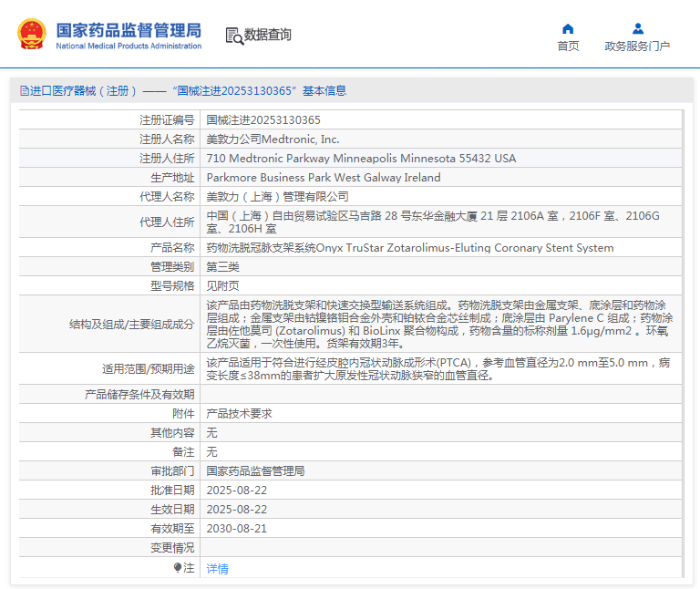The height and width of the screenshot is (589, 700).
Task: Open the 详情 link at bottom
Action: coord(218,568)
